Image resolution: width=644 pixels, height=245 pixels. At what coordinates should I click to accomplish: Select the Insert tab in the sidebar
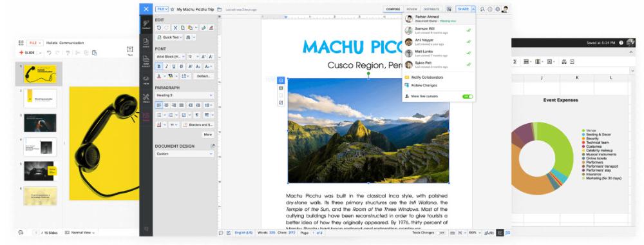click(146, 43)
